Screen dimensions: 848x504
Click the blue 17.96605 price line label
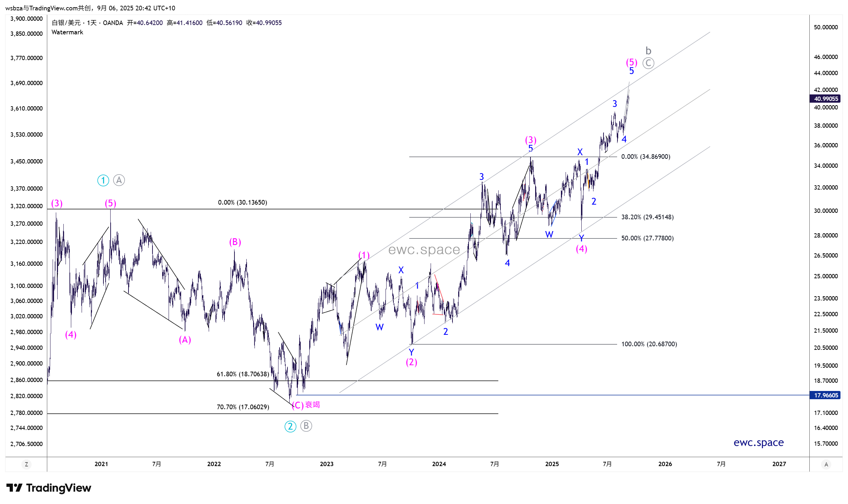point(825,395)
